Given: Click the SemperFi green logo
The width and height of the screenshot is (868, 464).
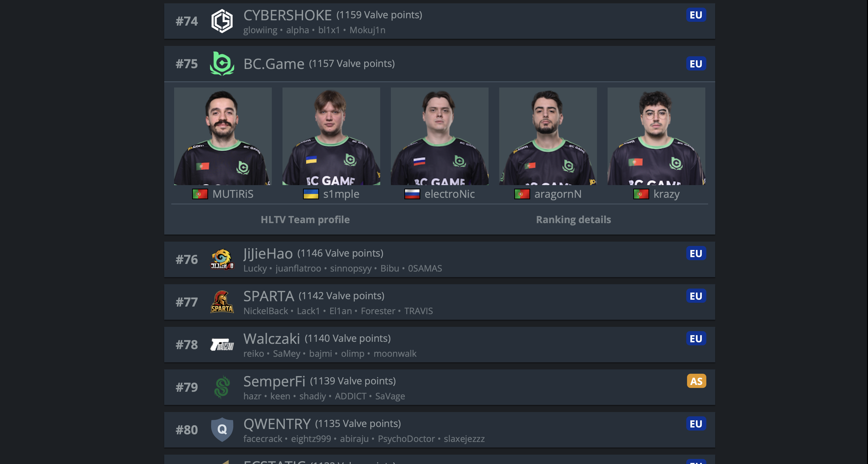Looking at the screenshot, I should pyautogui.click(x=222, y=387).
